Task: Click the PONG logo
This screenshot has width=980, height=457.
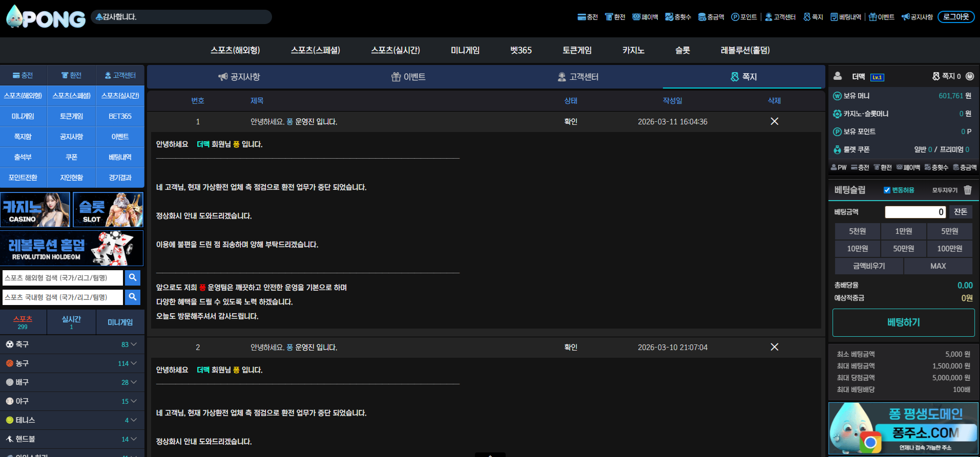Action: [46, 17]
